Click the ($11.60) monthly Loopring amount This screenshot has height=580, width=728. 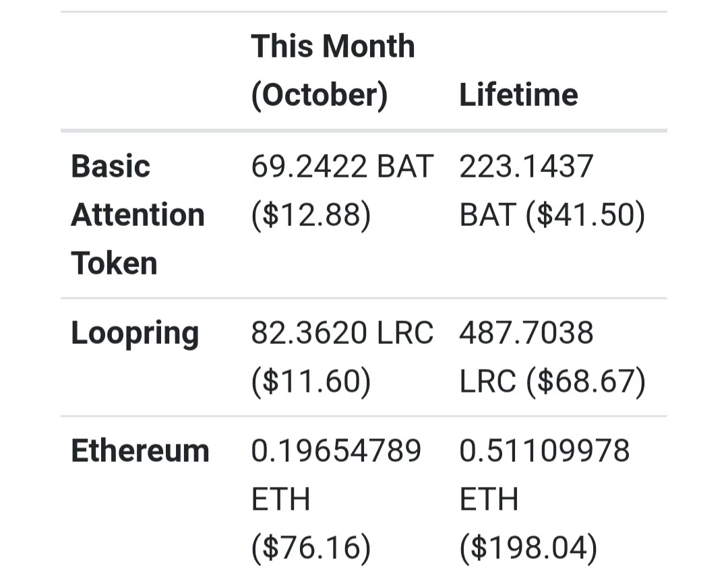coord(311,381)
